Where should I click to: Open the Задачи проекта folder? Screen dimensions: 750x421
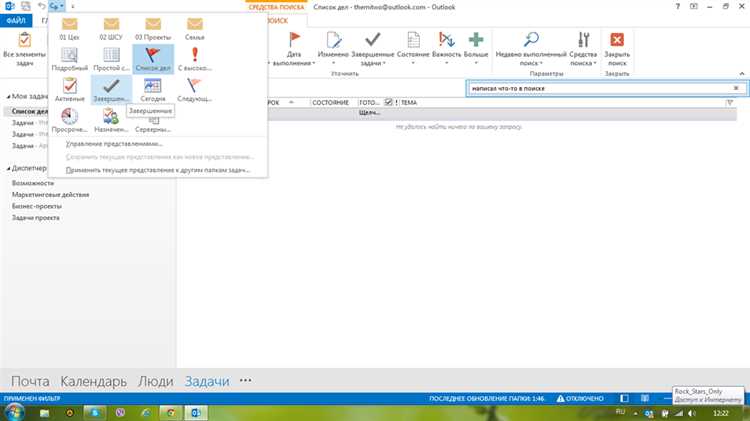(x=35, y=218)
